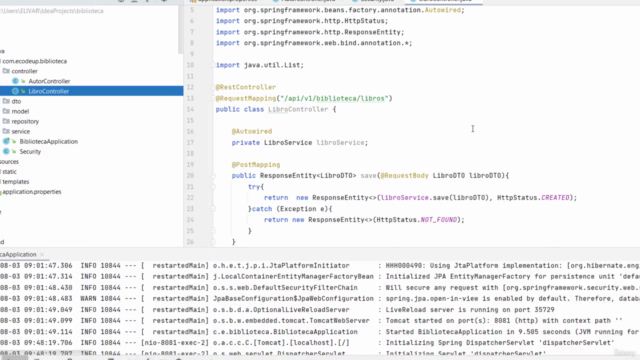Click the @RequestMapping annotation text

click(246, 98)
